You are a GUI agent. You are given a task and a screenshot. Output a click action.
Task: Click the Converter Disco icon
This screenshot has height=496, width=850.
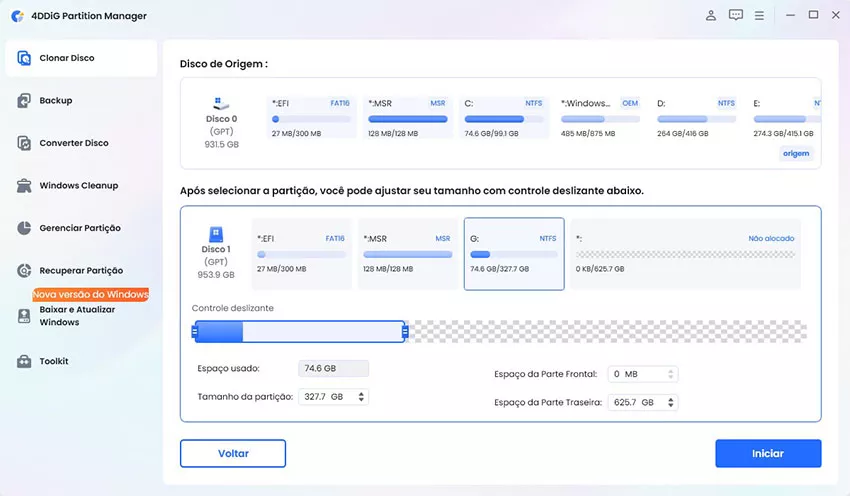click(x=24, y=143)
